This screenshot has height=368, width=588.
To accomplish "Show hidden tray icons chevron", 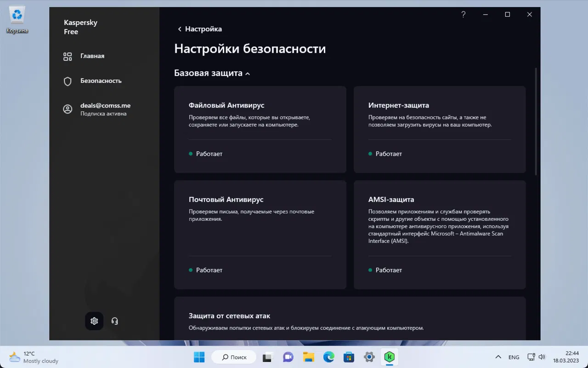I will point(498,357).
